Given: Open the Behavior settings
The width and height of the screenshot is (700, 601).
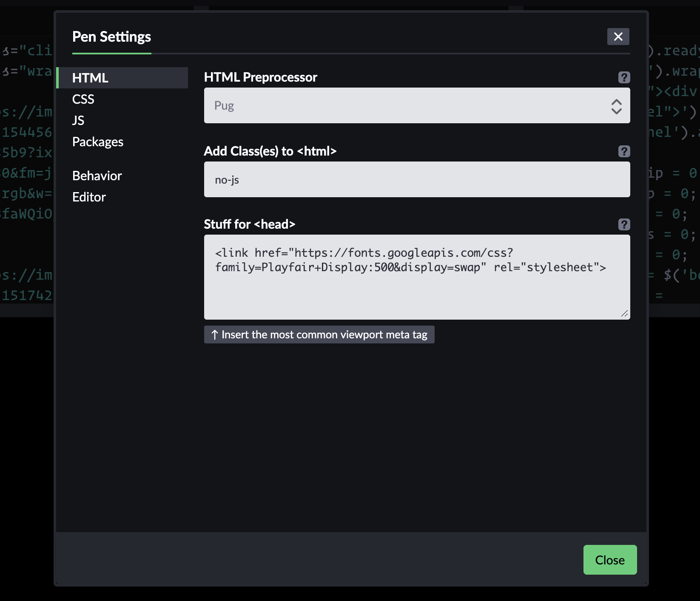Looking at the screenshot, I should [97, 176].
